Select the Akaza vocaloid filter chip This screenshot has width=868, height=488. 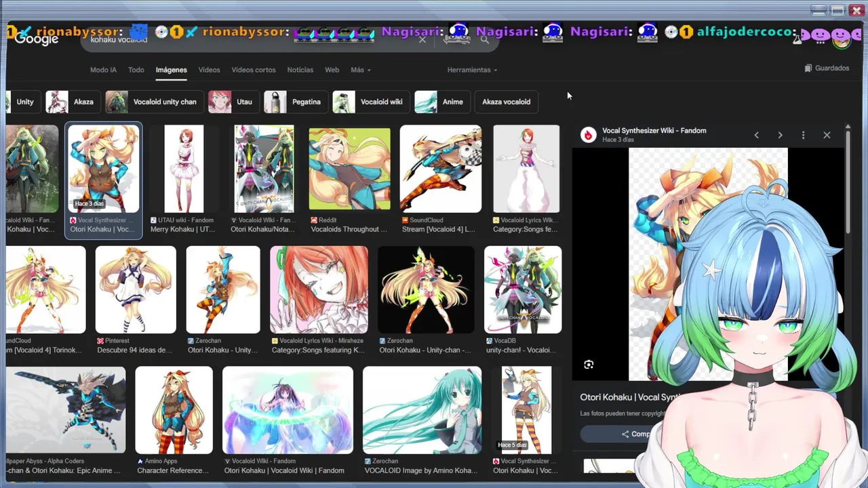(507, 102)
